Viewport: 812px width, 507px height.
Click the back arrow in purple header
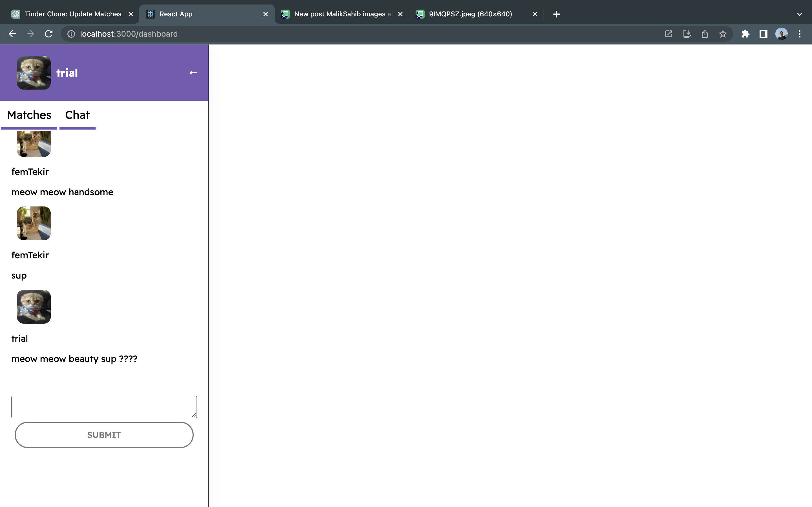pyautogui.click(x=193, y=73)
